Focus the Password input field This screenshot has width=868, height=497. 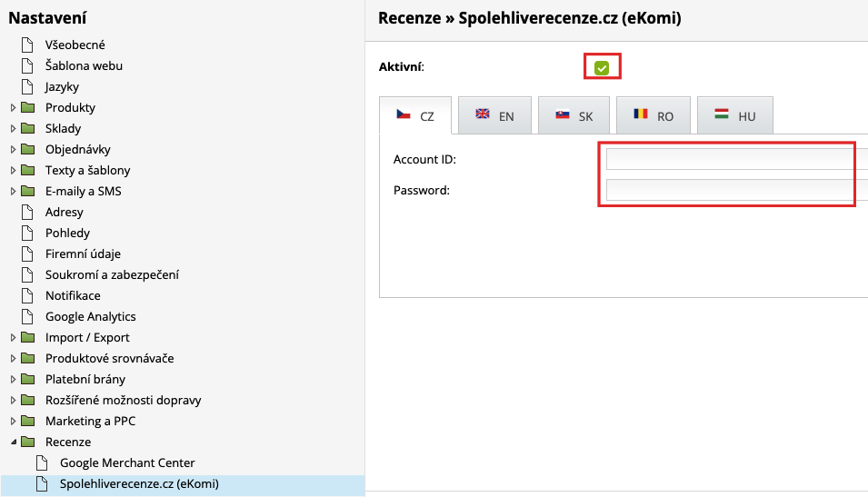pyautogui.click(x=737, y=191)
